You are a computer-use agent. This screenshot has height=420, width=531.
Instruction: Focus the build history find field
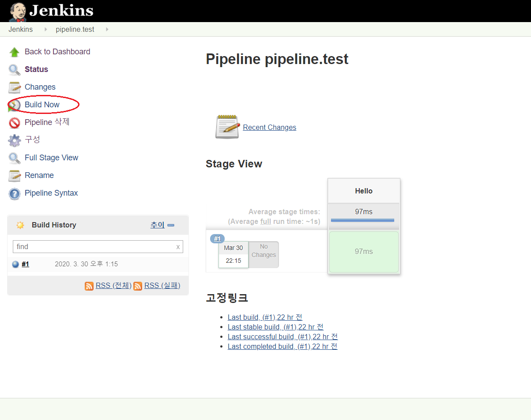[98, 247]
